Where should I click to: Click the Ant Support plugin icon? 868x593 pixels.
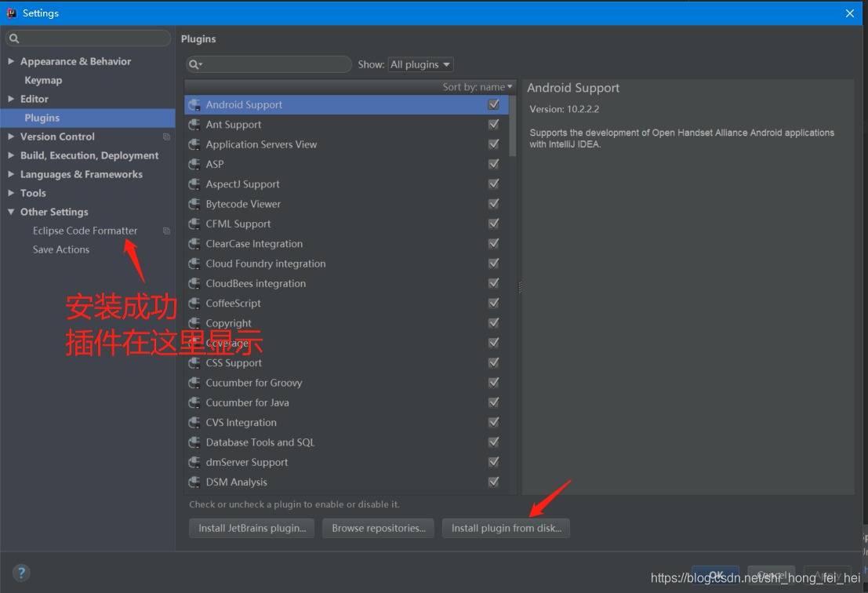[194, 125]
